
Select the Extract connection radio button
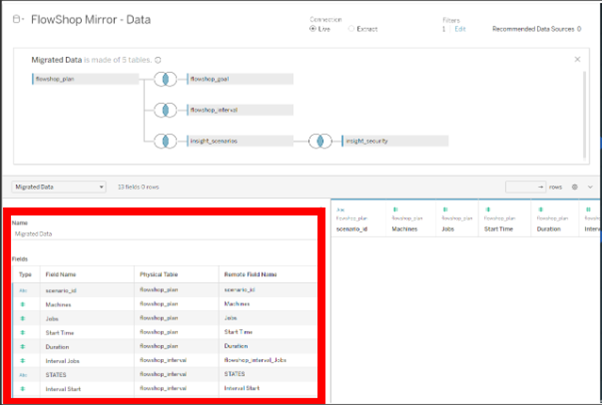tap(351, 29)
